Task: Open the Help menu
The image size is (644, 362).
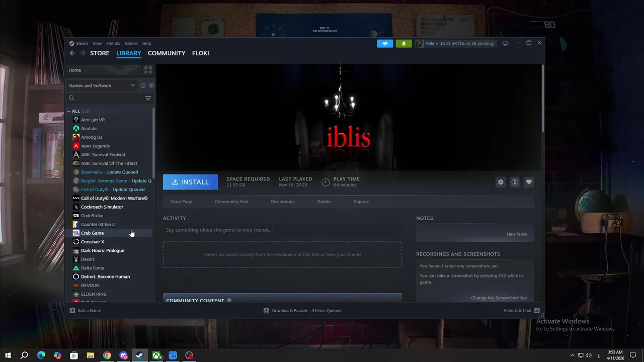Action: click(146, 43)
